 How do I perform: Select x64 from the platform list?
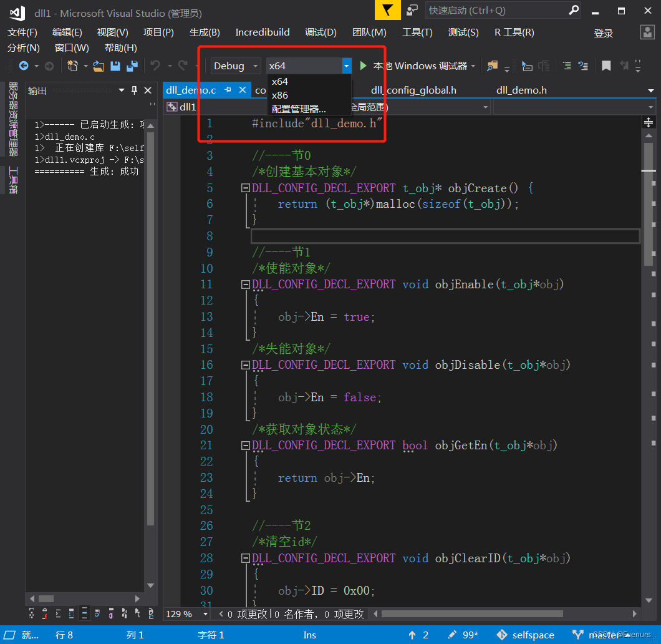(x=309, y=81)
